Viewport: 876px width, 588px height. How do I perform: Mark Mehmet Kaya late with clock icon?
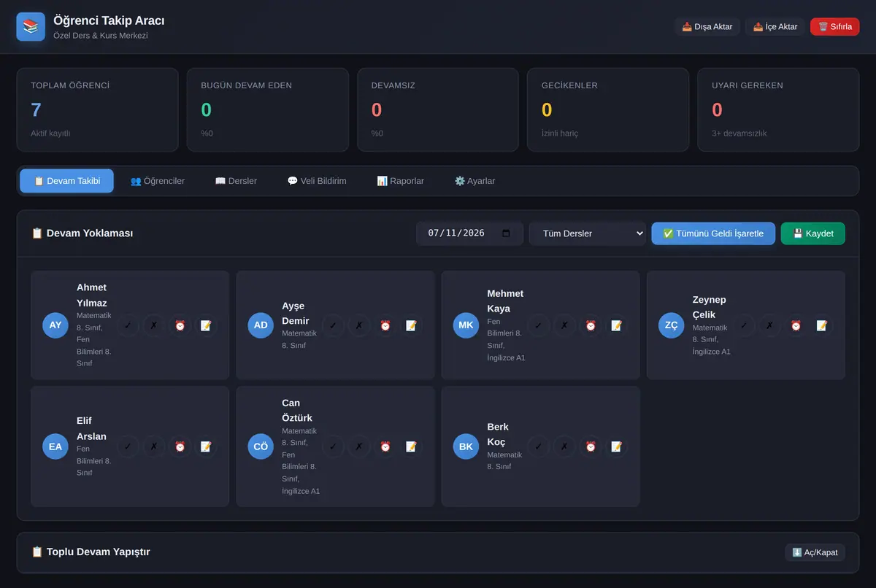pos(591,325)
